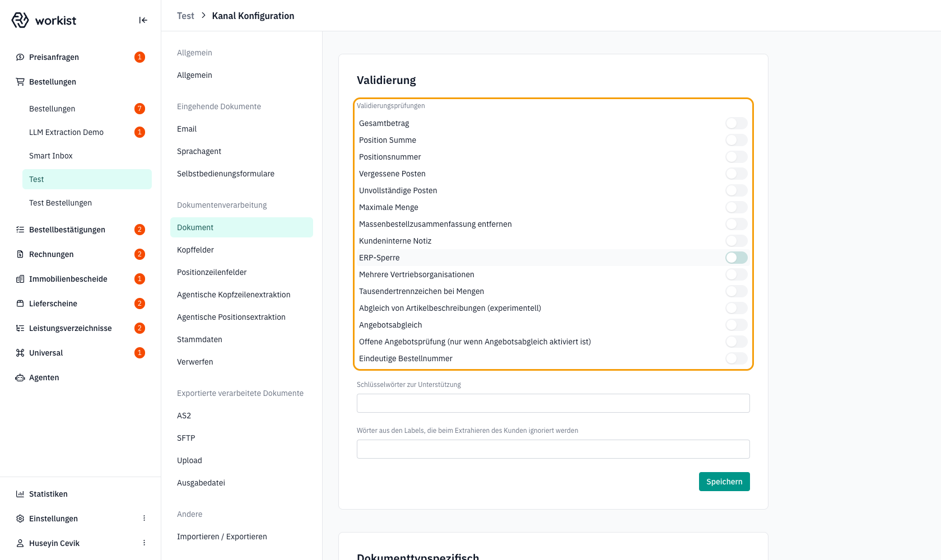Click the Preisanfragen notification badge
The width and height of the screenshot is (941, 560).
[x=140, y=57]
